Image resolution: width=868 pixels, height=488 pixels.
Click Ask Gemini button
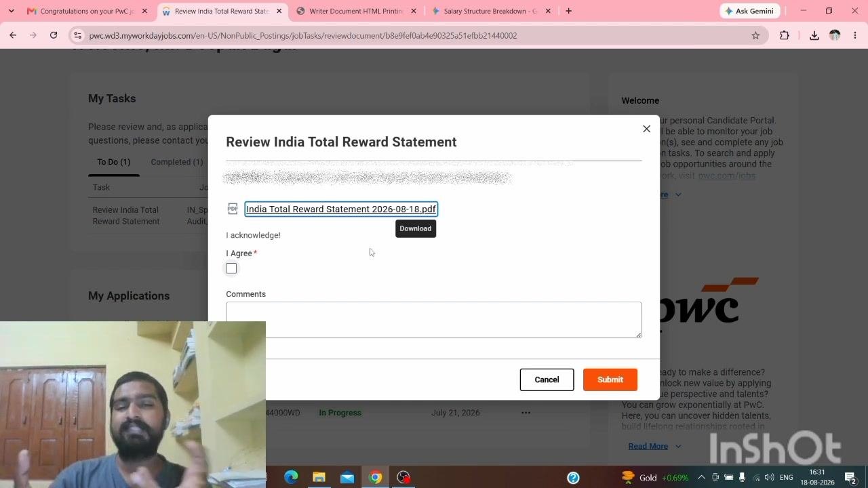pyautogui.click(x=749, y=11)
